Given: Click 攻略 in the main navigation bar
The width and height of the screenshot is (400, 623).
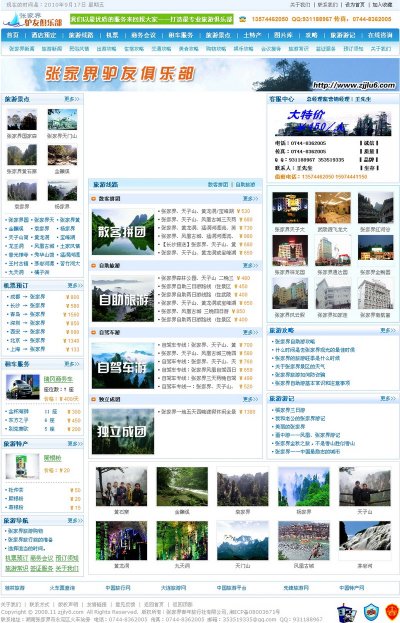Looking at the screenshot, I should [x=311, y=35].
